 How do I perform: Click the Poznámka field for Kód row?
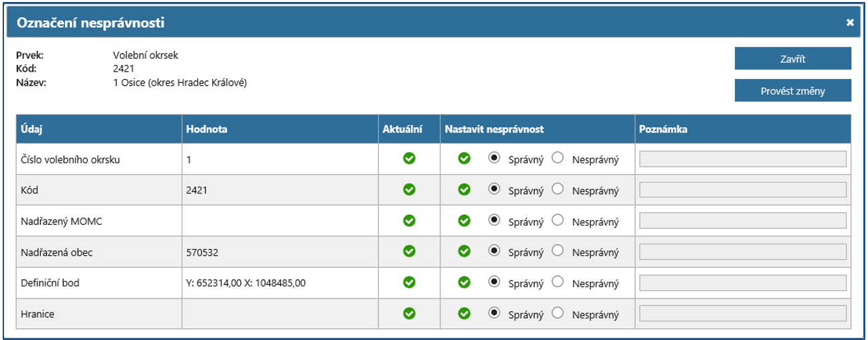click(x=743, y=190)
